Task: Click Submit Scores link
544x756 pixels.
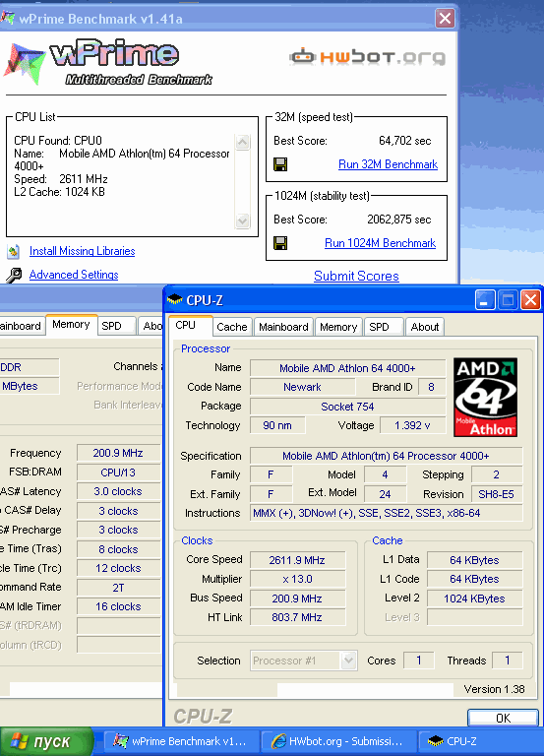Action: [x=356, y=277]
